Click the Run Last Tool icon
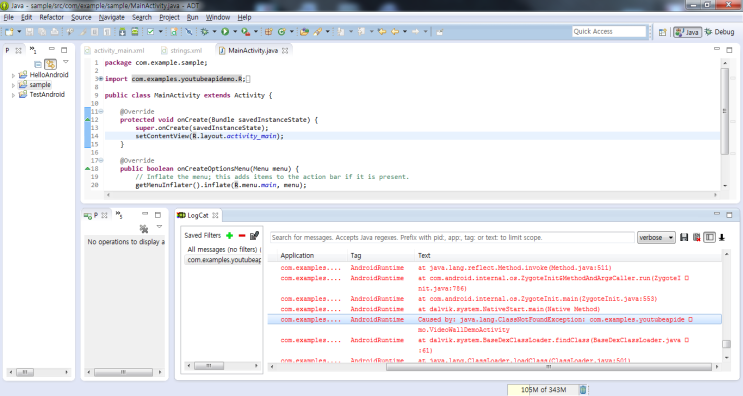The height and width of the screenshot is (396, 743). click(245, 32)
